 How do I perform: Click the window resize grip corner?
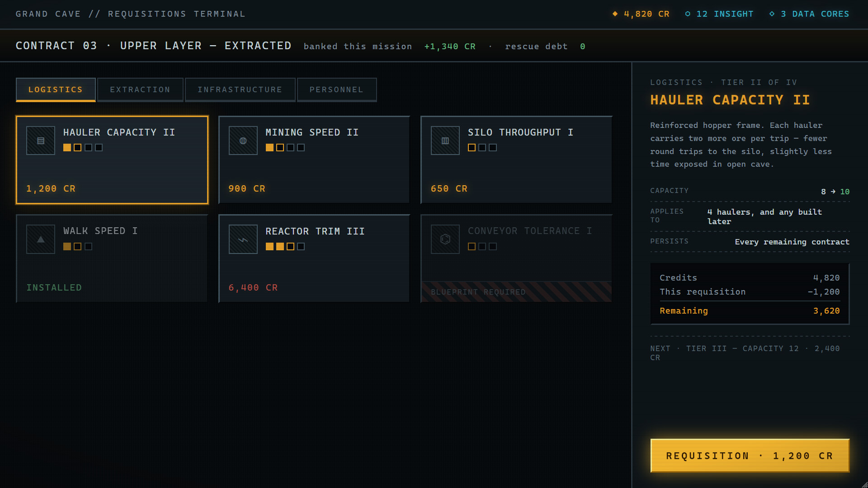click(864, 484)
